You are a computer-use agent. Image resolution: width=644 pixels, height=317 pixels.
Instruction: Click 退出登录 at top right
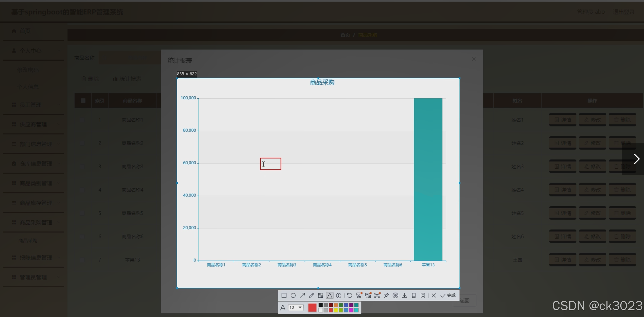[x=624, y=12]
